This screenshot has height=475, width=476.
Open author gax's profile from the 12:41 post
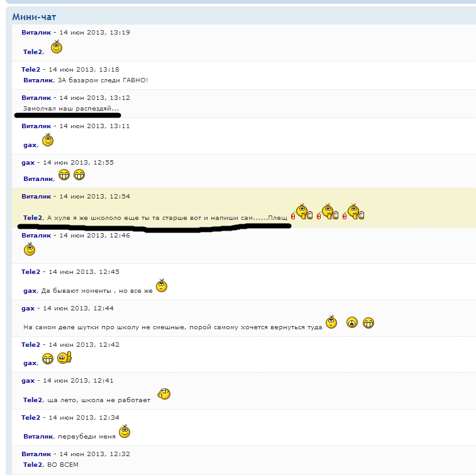28,380
